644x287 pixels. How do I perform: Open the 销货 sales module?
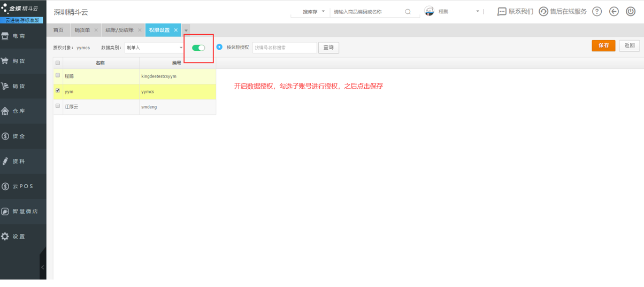23,86
